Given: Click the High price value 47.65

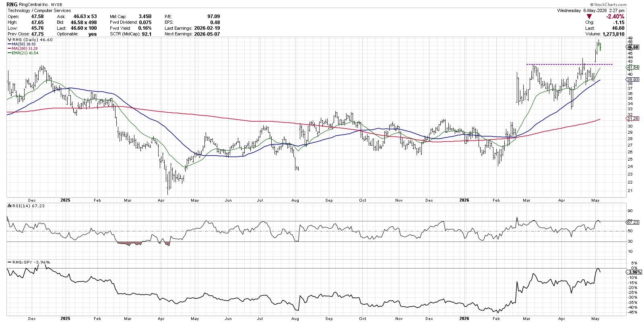Looking at the screenshot, I should [x=37, y=23].
